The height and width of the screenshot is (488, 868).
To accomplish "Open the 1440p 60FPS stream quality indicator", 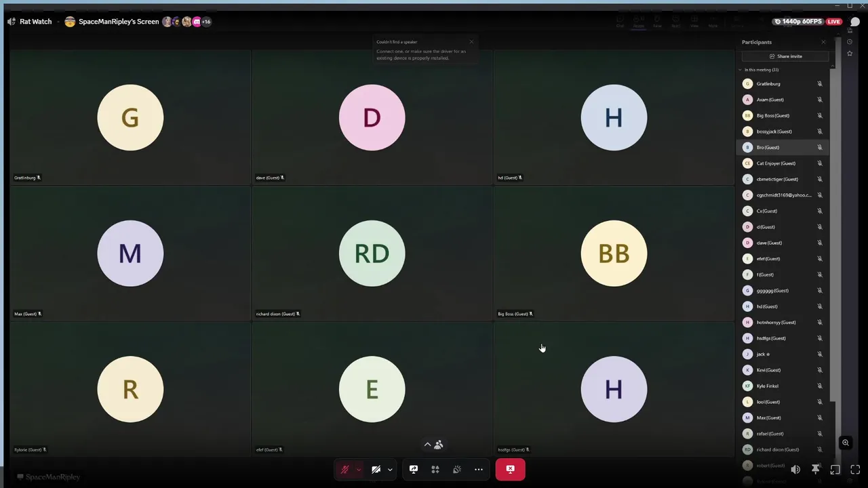I will (798, 22).
